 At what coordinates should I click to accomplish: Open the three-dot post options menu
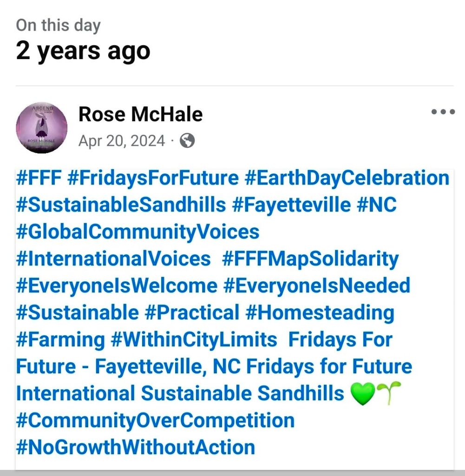click(442, 112)
